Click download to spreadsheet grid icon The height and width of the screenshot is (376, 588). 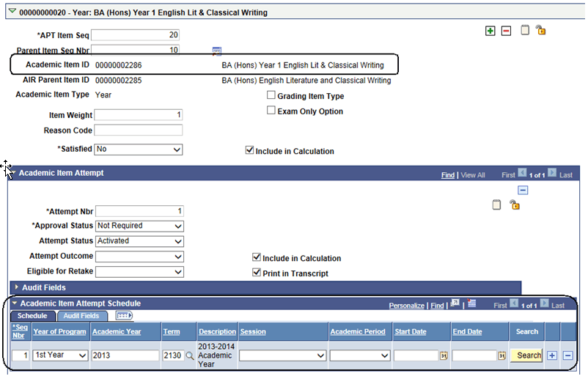(472, 303)
